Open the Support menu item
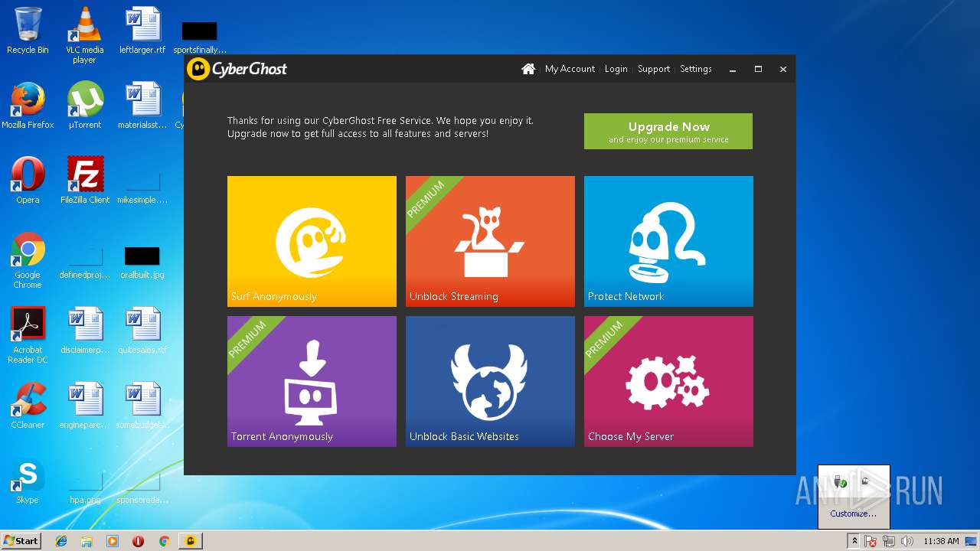Viewport: 980px width, 551px height. pyautogui.click(x=654, y=69)
